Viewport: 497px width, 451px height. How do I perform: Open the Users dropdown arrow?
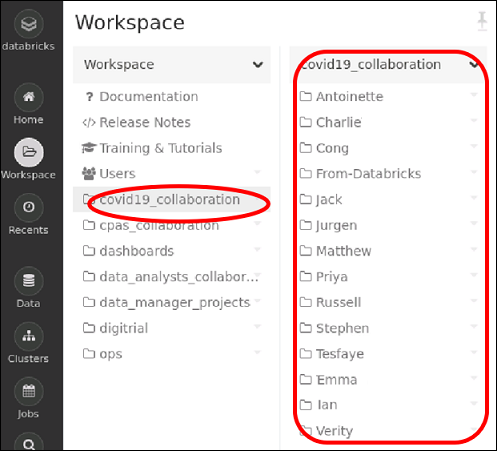(257, 172)
